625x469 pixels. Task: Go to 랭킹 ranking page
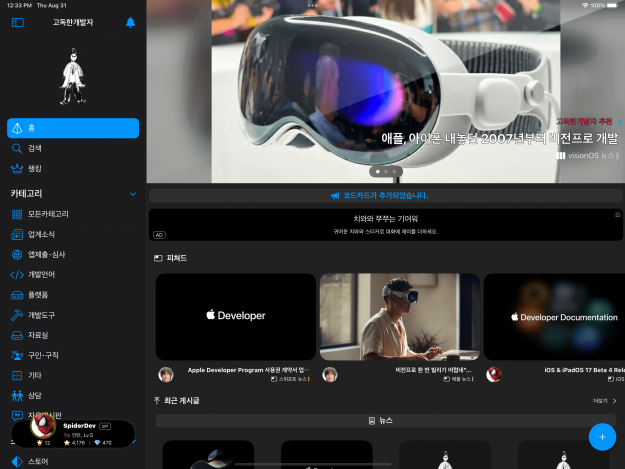tap(35, 169)
